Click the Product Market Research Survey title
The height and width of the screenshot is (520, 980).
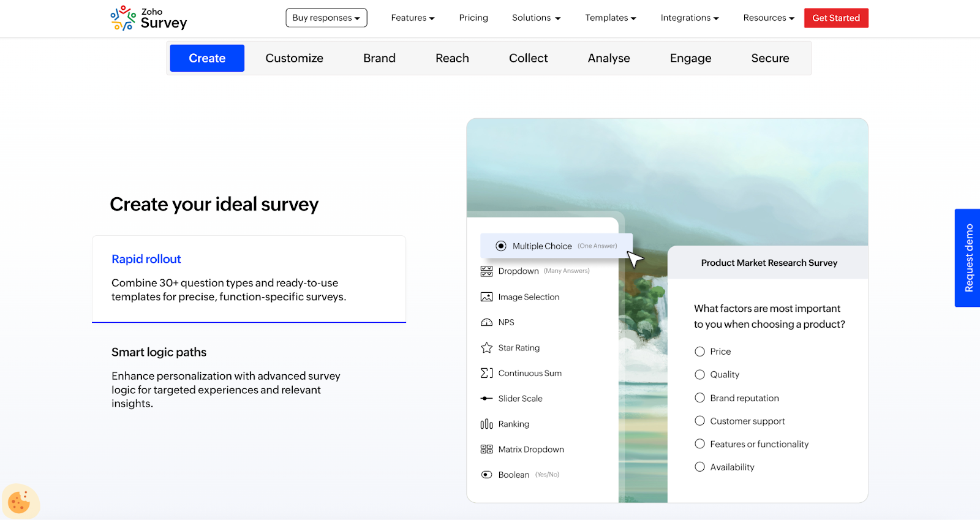coord(769,263)
